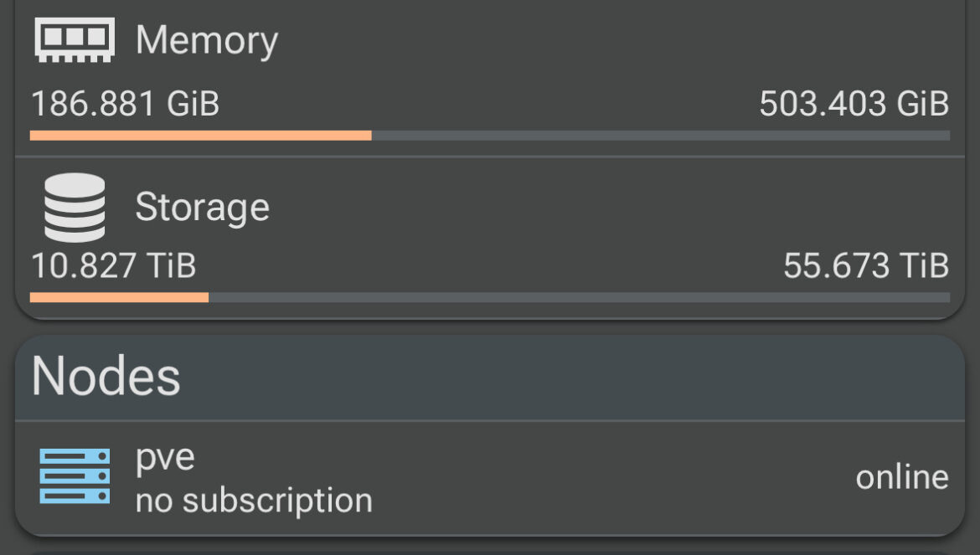Open the pve node name
980x555 pixels.
[165, 457]
